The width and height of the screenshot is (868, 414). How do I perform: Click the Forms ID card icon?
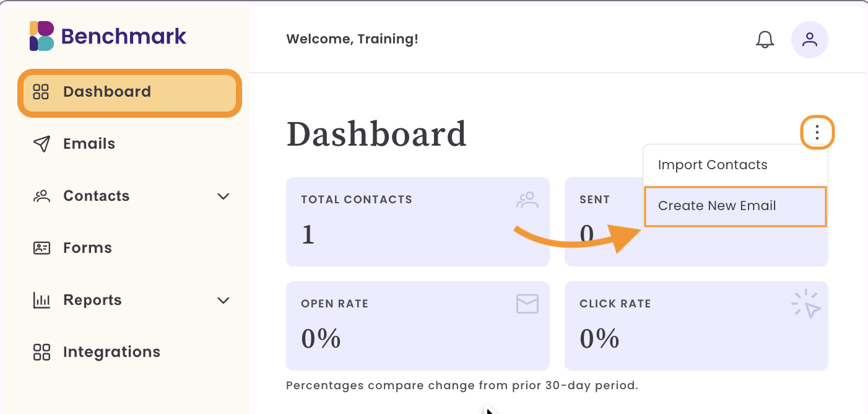point(41,248)
